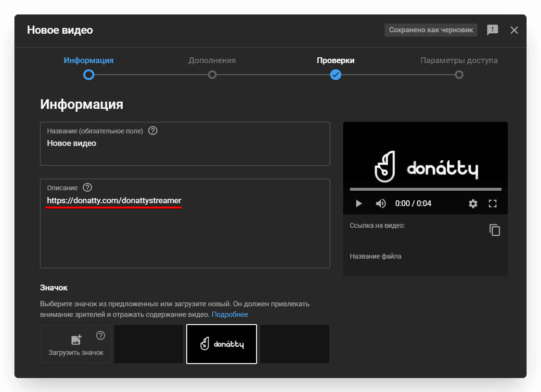Click the Информация step circle

pyautogui.click(x=89, y=75)
